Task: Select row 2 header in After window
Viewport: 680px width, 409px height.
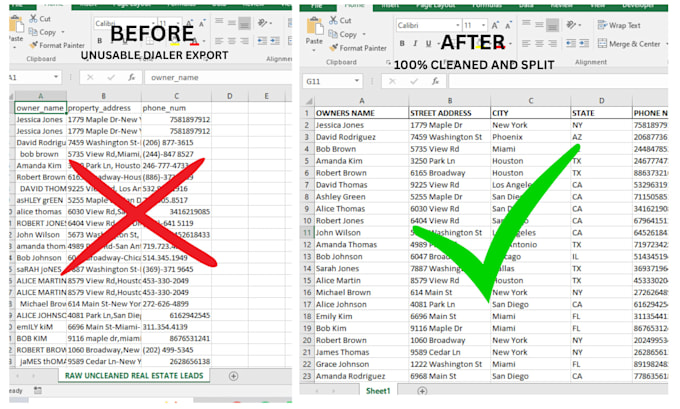Action: 307,125
